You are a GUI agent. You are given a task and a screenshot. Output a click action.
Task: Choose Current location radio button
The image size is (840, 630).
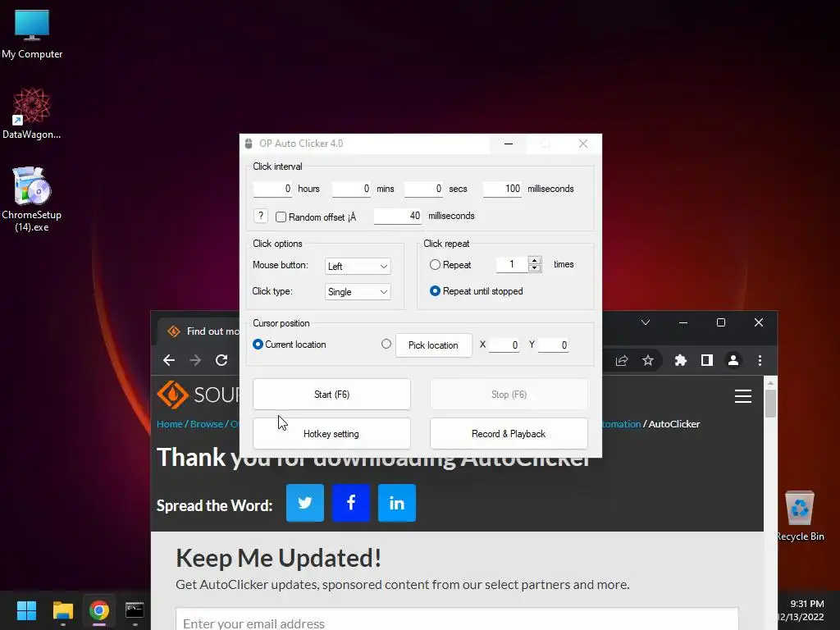point(258,345)
